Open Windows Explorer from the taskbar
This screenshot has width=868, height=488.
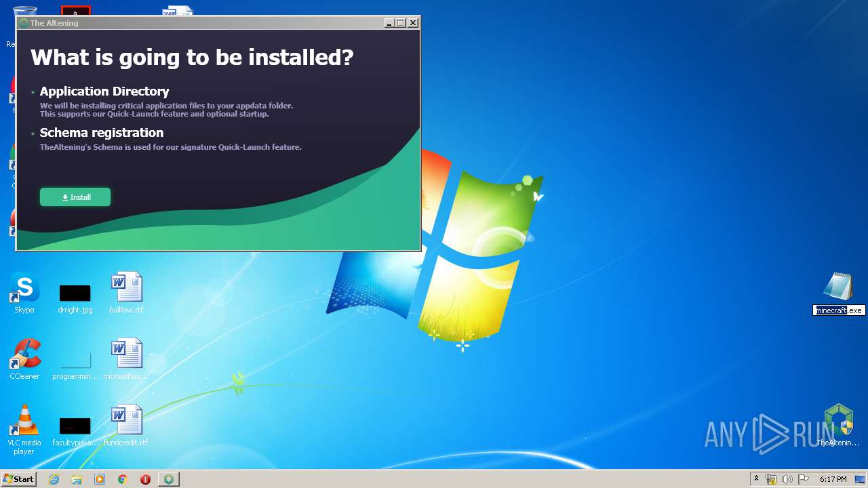pyautogui.click(x=77, y=479)
